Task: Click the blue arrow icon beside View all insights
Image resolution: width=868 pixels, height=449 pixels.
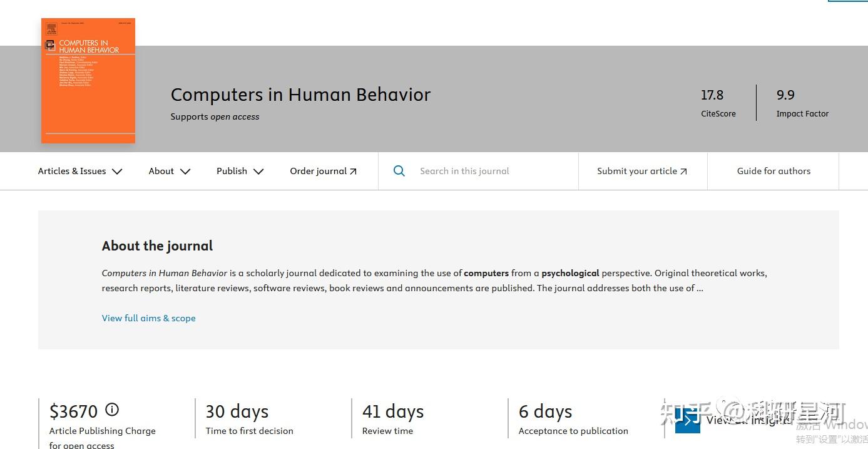Action: [687, 420]
